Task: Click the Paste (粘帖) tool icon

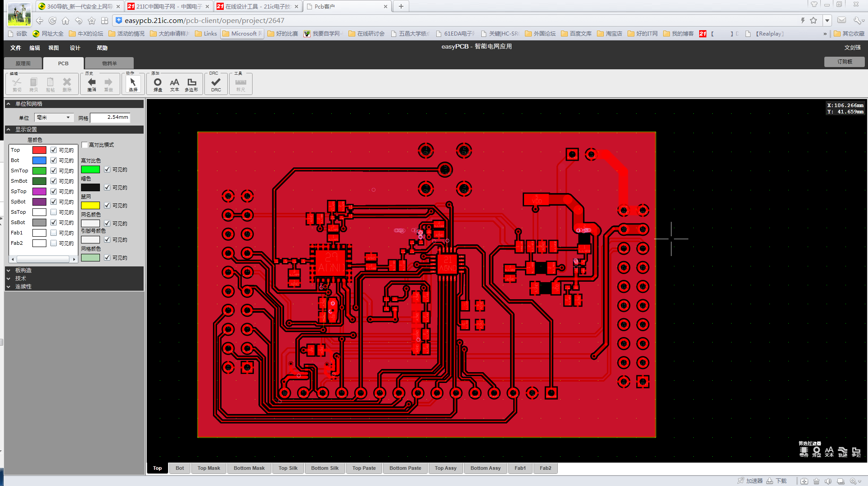Action: 50,84
